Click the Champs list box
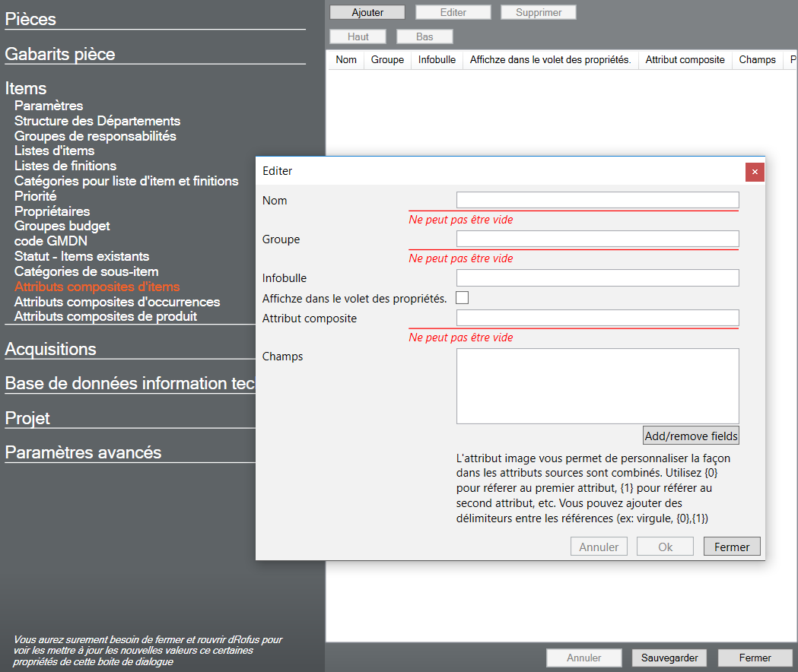The width and height of the screenshot is (798, 672). tap(597, 385)
